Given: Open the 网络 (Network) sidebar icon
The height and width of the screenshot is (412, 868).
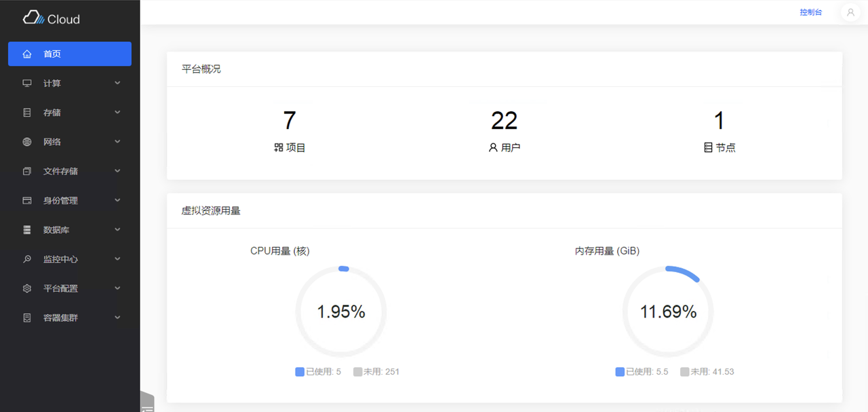Looking at the screenshot, I should [x=26, y=141].
